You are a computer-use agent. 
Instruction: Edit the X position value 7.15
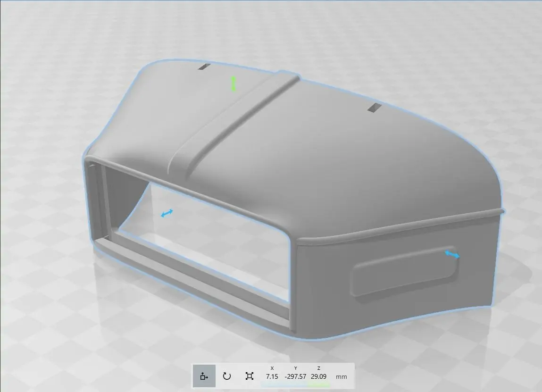(272, 376)
